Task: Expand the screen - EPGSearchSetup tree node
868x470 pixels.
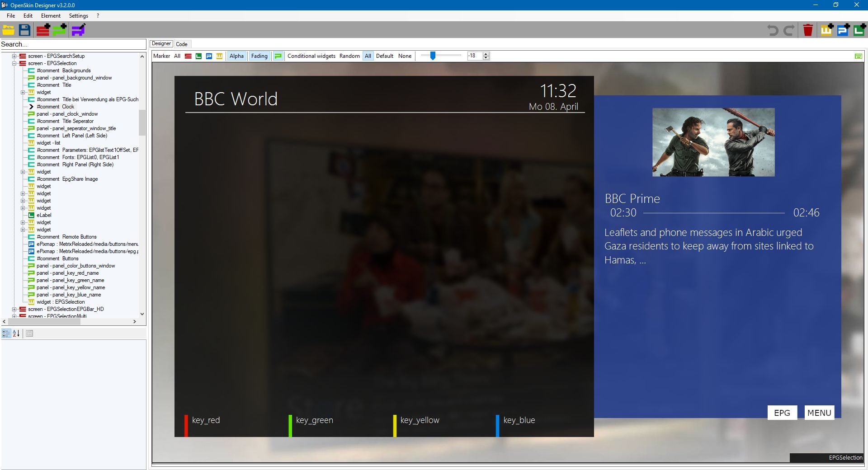Action: [x=14, y=56]
